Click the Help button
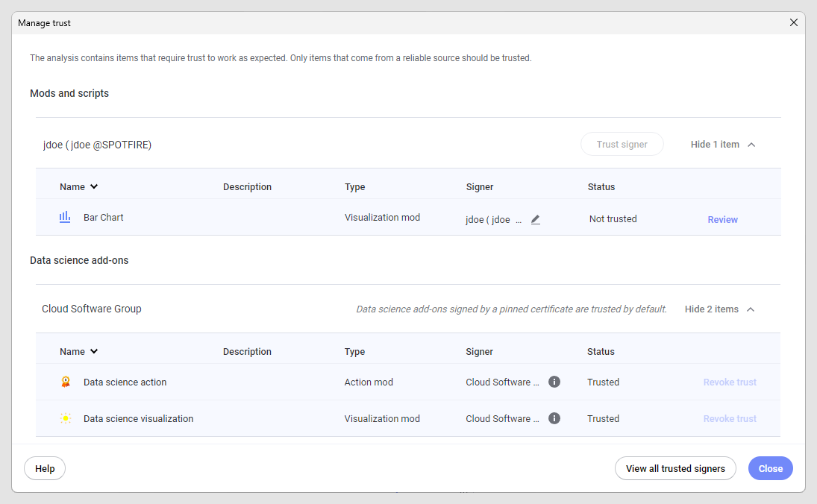The height and width of the screenshot is (504, 817). tap(45, 469)
